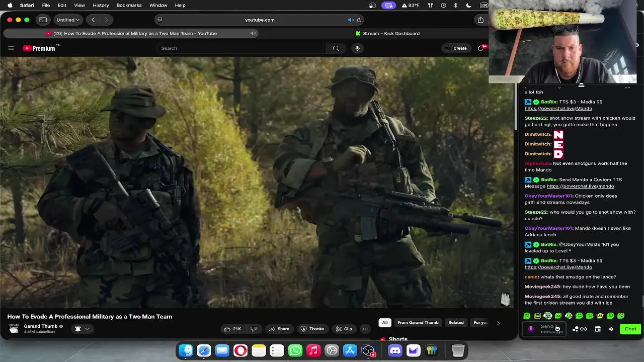Click the youtube.com address bar
Image resolution: width=644 pixels, height=362 pixels.
pos(260,20)
